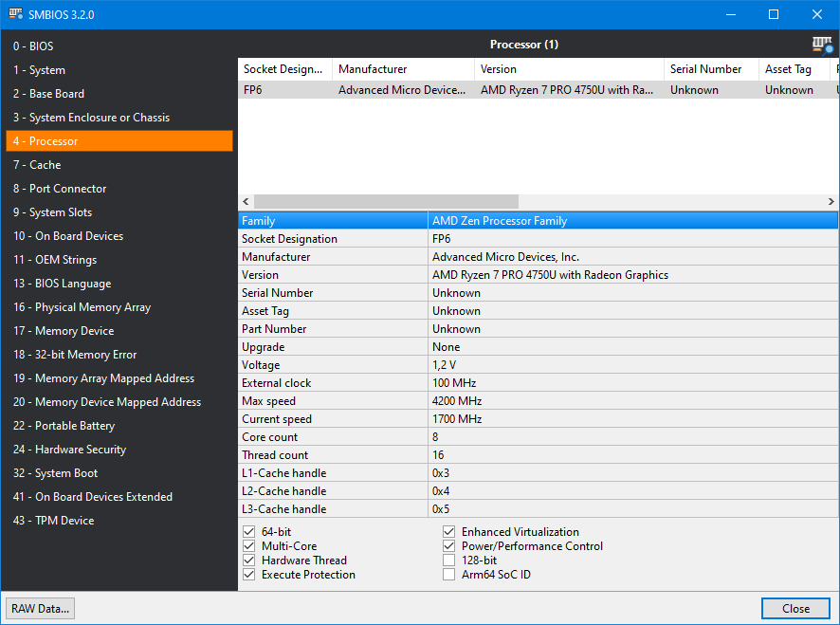
Task: Select 43 - TPM Device
Action: click(119, 521)
